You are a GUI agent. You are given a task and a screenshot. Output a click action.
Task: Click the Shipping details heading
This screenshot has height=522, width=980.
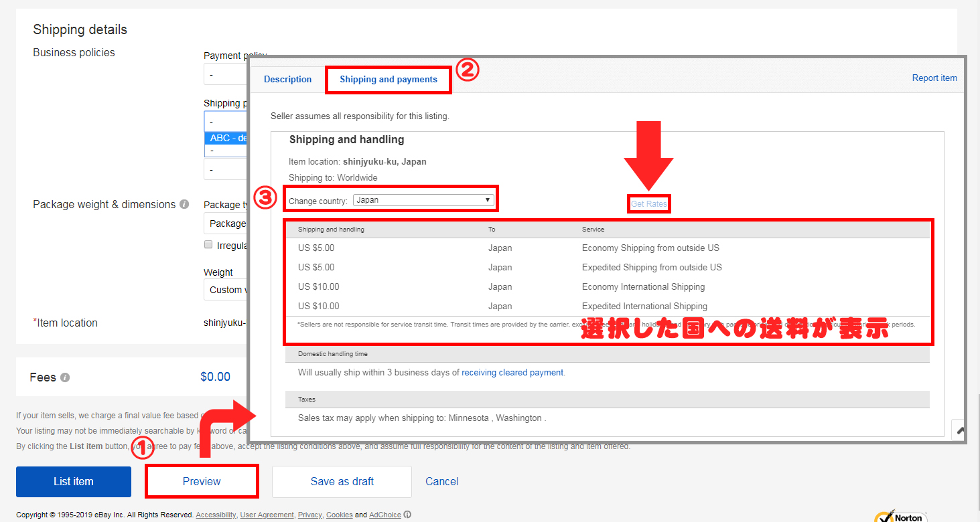tap(80, 29)
